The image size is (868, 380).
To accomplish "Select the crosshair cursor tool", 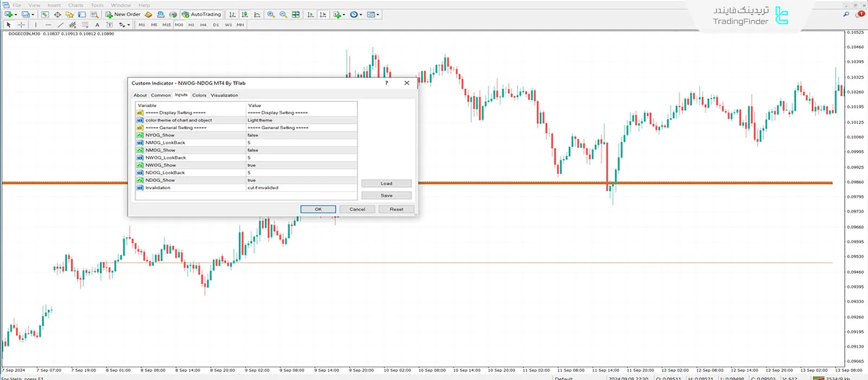I will pos(21,25).
